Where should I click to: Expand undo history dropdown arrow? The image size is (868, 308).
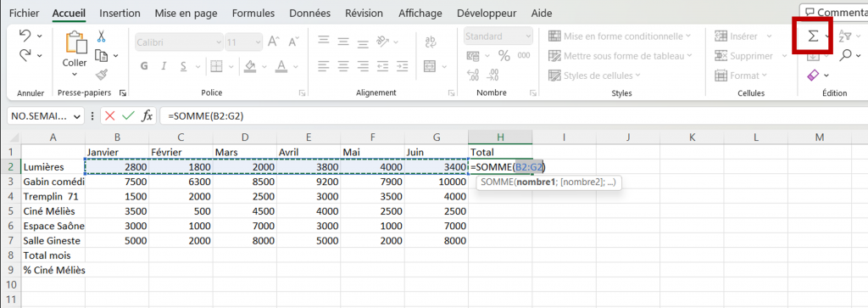click(x=39, y=36)
